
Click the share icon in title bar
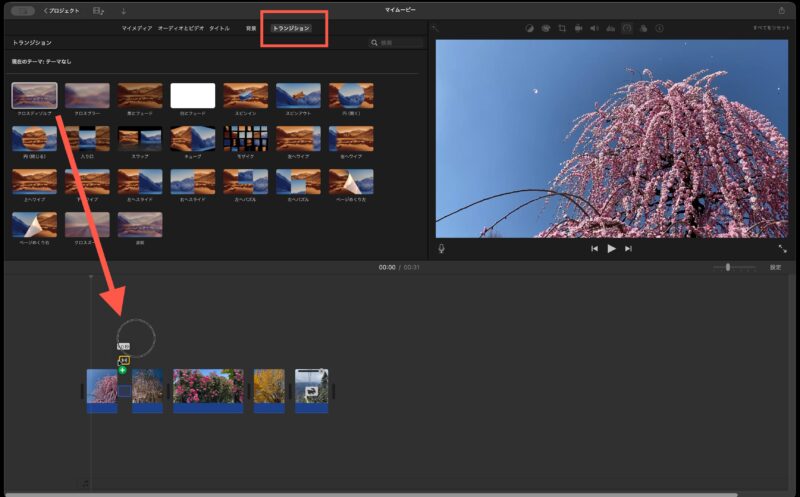pos(781,10)
